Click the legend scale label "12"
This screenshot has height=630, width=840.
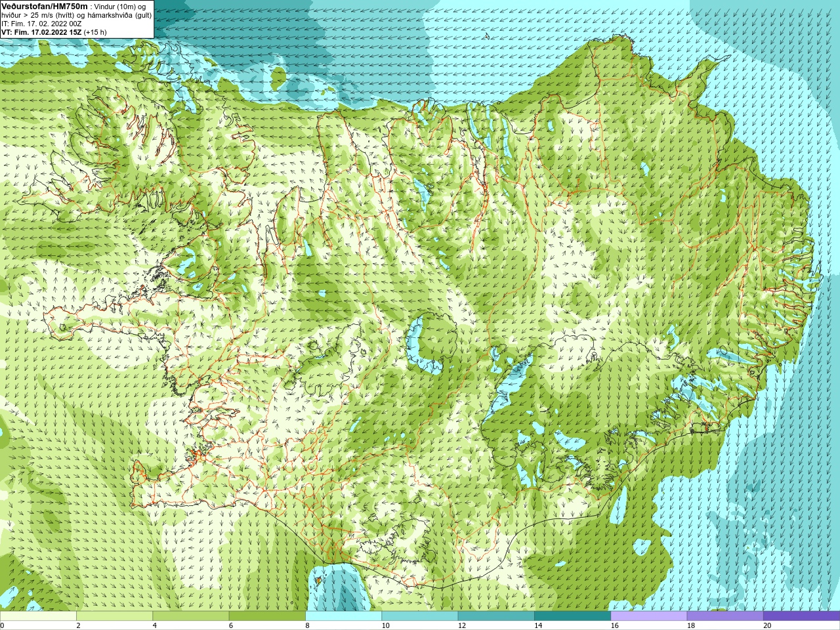pyautogui.click(x=462, y=625)
